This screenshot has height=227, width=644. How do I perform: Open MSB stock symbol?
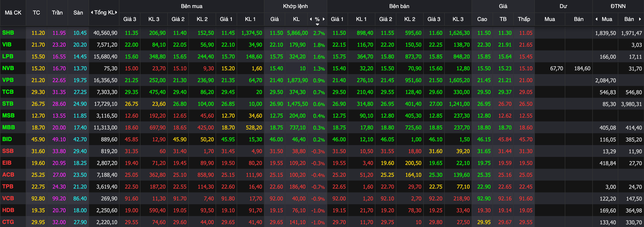click(8, 115)
